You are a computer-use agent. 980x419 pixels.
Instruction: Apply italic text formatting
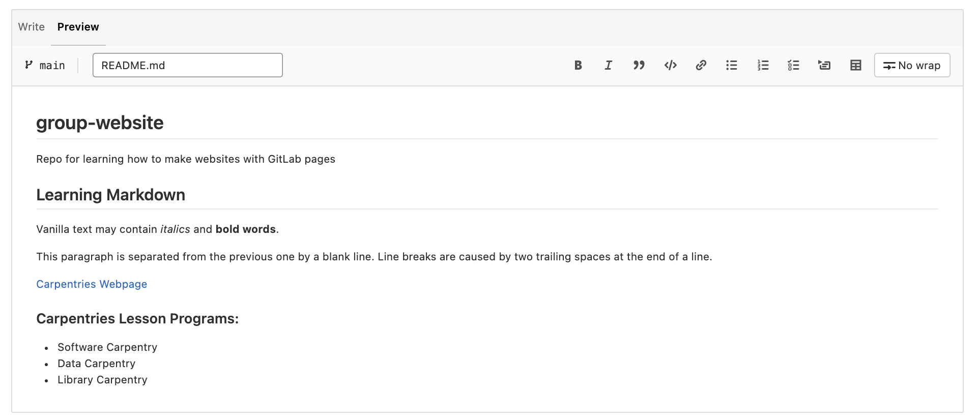[608, 65]
